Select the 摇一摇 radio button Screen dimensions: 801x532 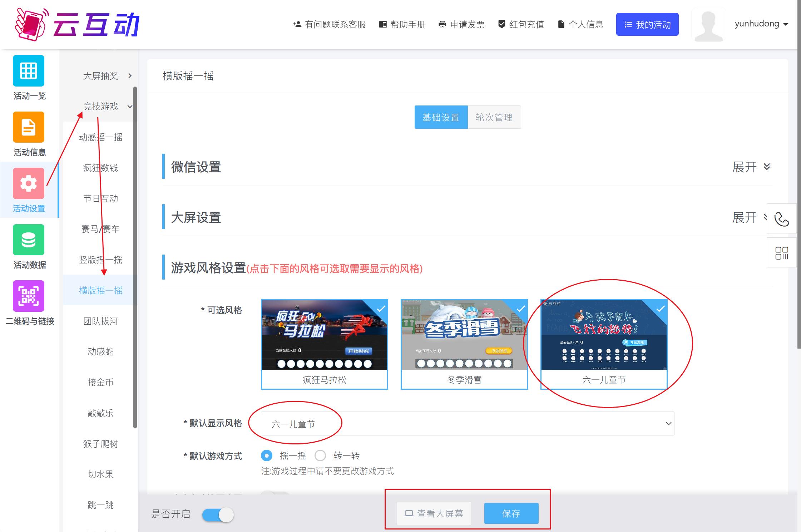[267, 455]
